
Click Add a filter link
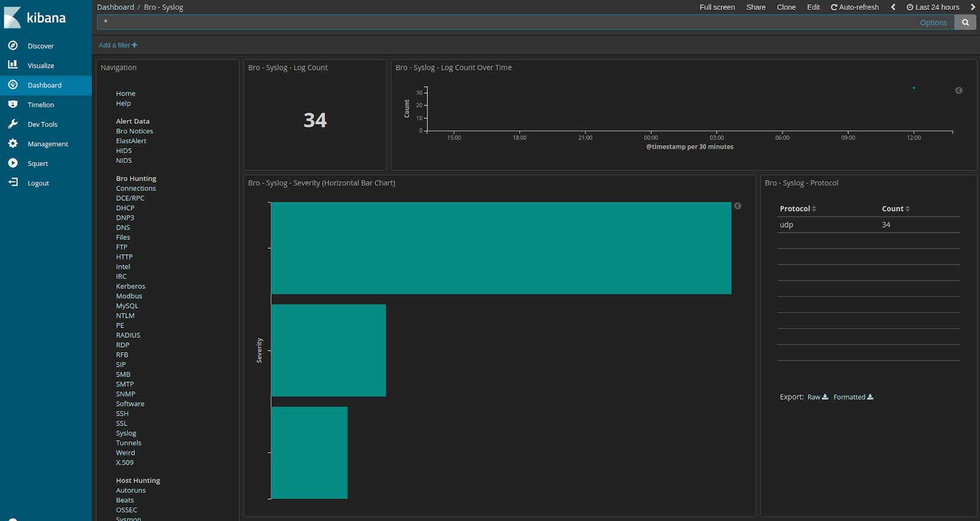point(118,45)
